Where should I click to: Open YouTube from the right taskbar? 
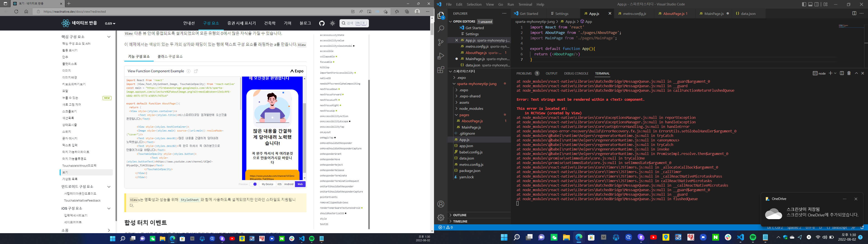pyautogui.click(x=653, y=237)
